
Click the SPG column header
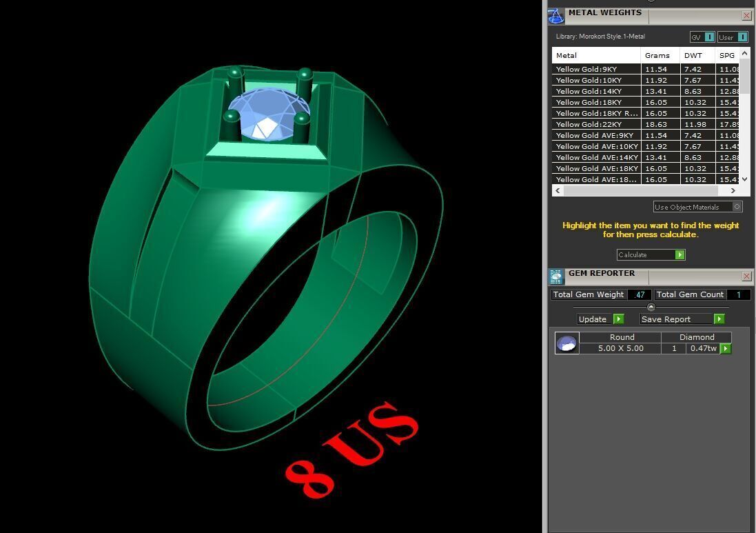tap(728, 55)
